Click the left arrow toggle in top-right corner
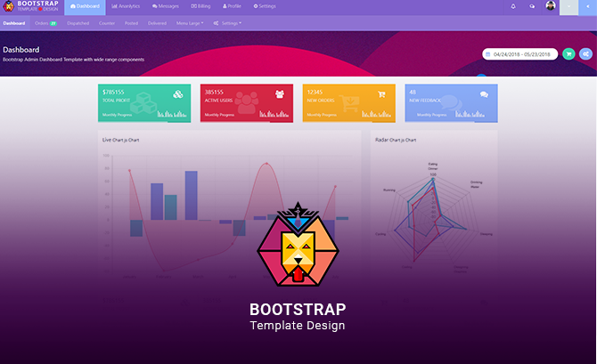The width and height of the screenshot is (597, 364). [587, 7]
